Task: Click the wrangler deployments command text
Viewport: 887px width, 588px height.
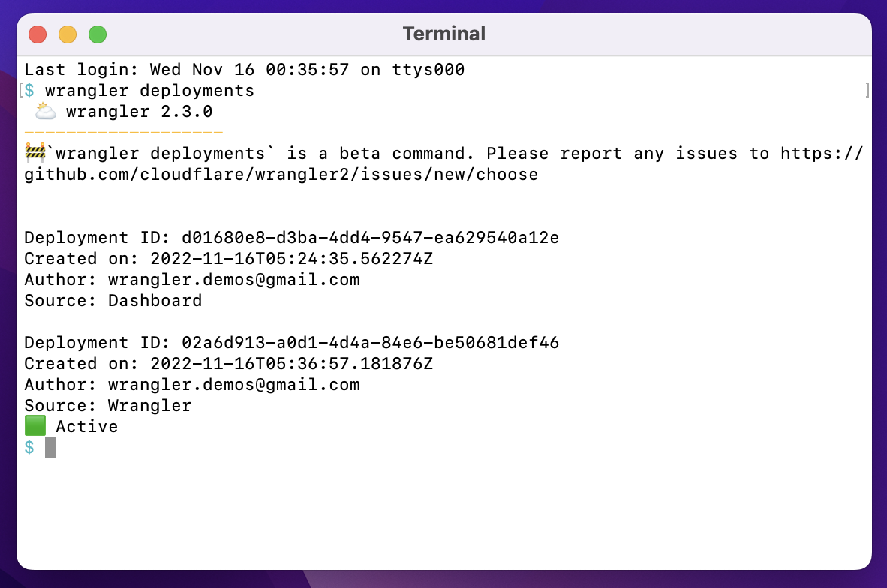Action: [x=149, y=91]
